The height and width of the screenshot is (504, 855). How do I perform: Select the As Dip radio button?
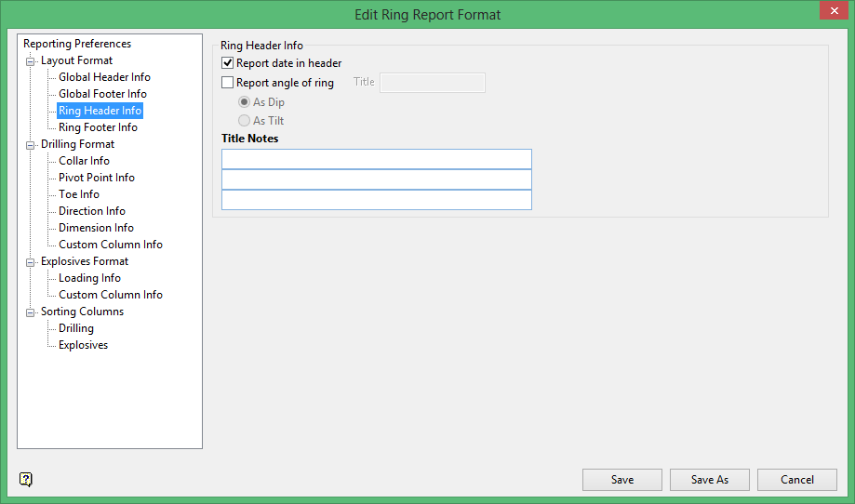(x=245, y=102)
